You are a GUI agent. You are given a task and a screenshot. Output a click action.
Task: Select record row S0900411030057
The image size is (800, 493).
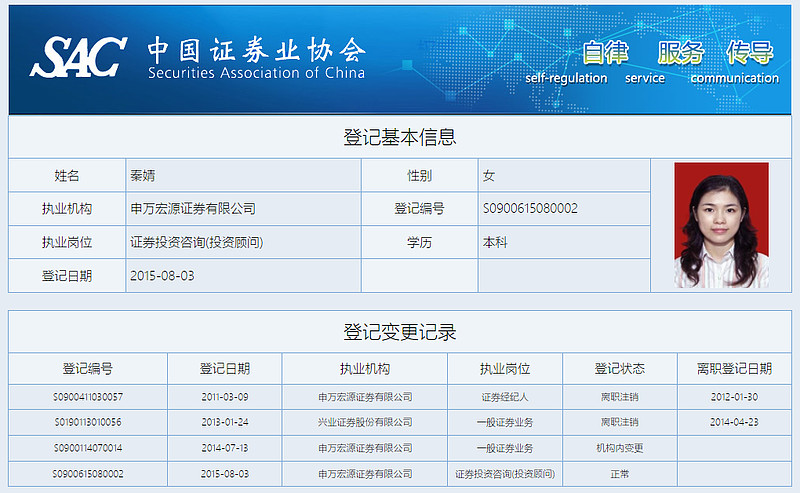point(88,397)
